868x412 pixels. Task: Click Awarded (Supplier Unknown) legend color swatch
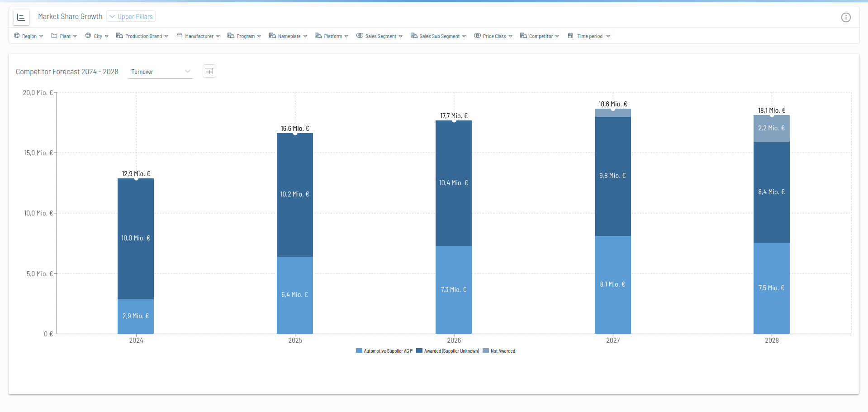(x=419, y=350)
